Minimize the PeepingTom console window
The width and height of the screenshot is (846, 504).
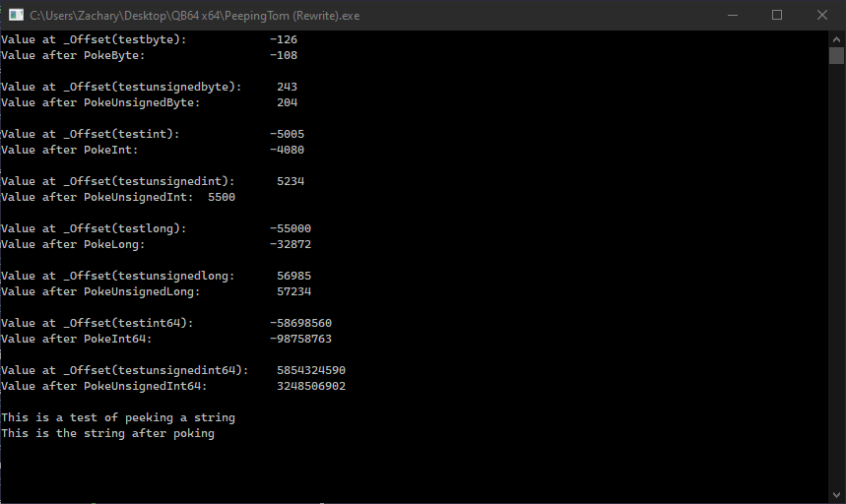pyautogui.click(x=732, y=15)
